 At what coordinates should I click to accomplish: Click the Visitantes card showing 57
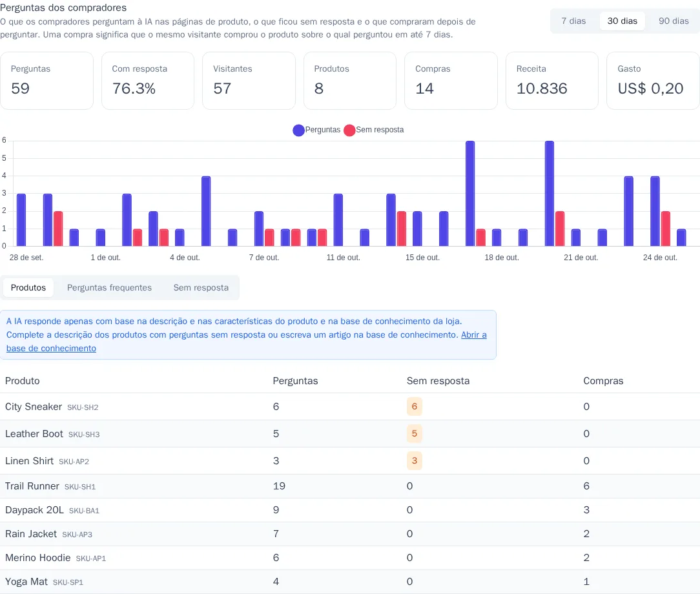coord(249,81)
